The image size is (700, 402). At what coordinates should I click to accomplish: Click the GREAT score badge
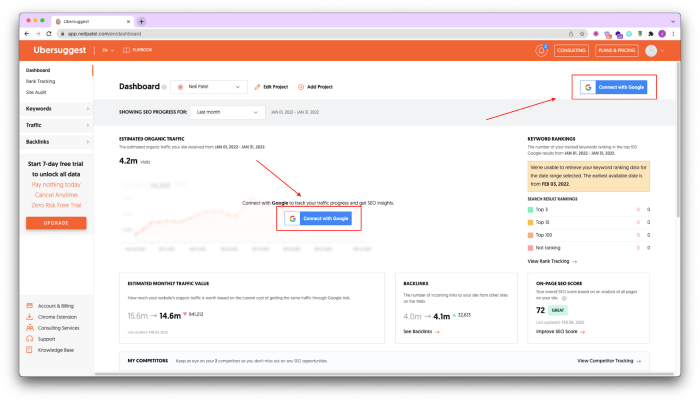point(558,310)
